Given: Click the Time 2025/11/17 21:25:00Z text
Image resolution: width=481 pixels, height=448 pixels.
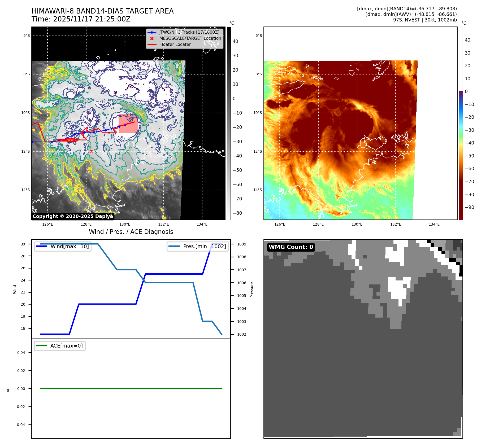Looking at the screenshot, I should coord(81,19).
